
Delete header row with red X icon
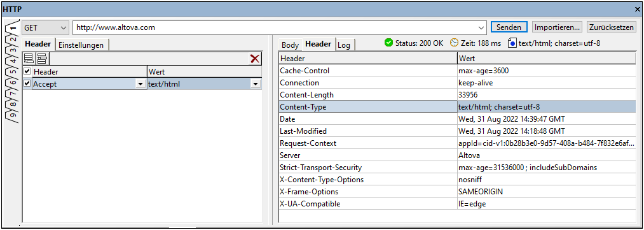(255, 59)
